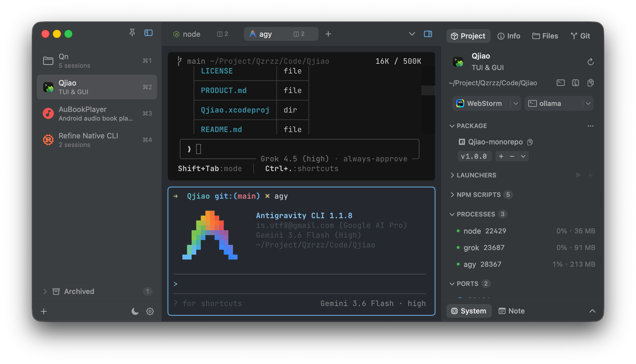This screenshot has width=636, height=364.
Task: Switch to the agy tab
Action: [281, 34]
